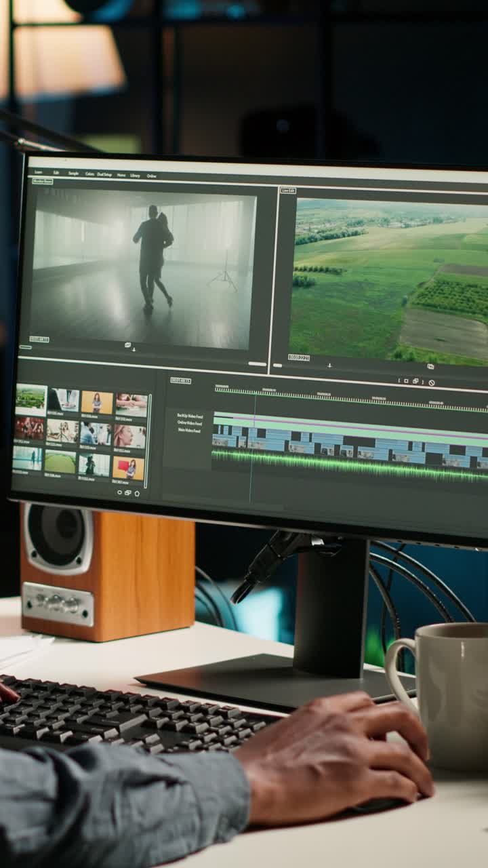Click the timeline timecode field
This screenshot has height=868, width=488.
pos(180,381)
